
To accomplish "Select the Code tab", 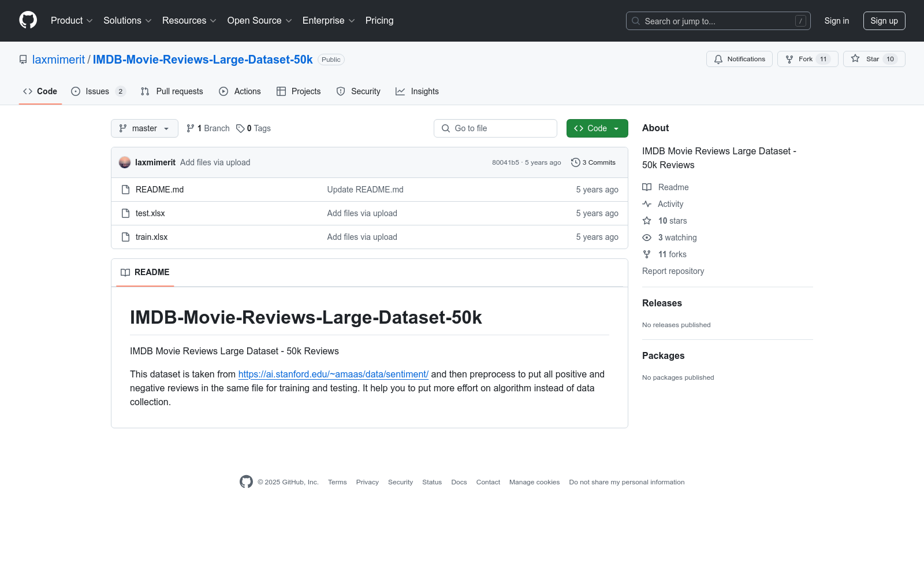I will 40,91.
